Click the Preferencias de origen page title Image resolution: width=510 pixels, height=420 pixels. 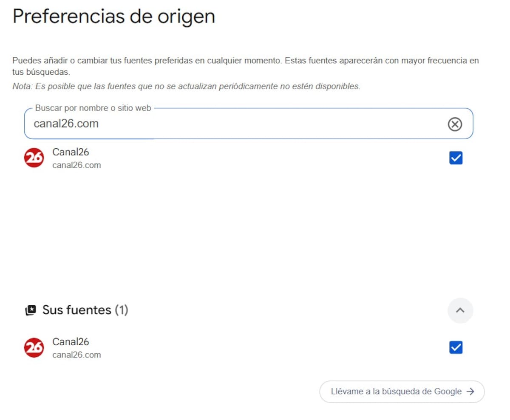(x=114, y=17)
